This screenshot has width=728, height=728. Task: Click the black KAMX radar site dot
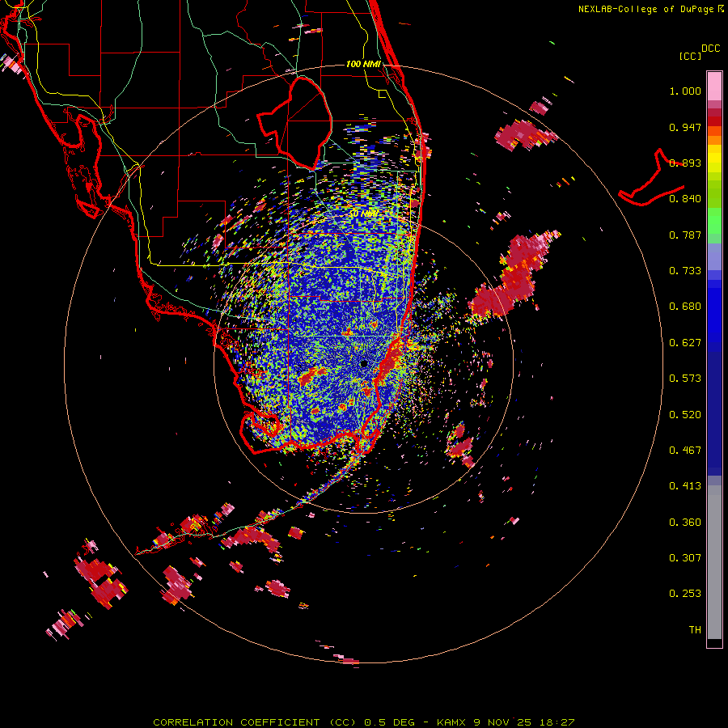[364, 364]
